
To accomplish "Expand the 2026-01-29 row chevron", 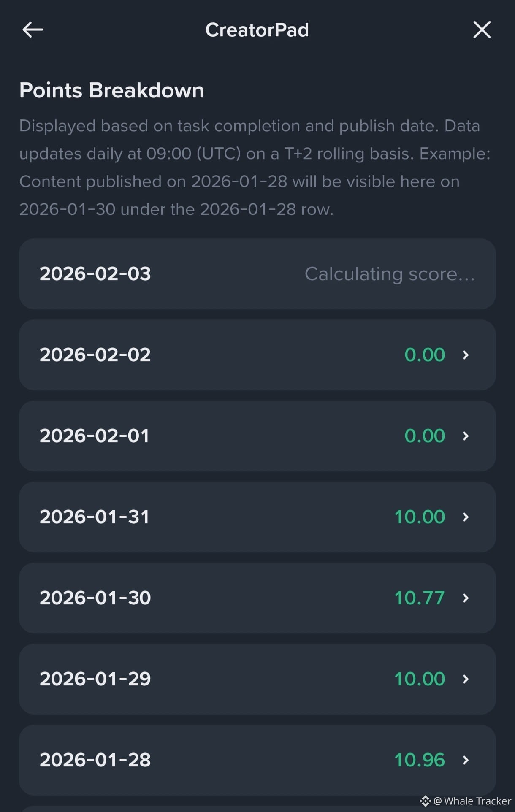I will [465, 679].
